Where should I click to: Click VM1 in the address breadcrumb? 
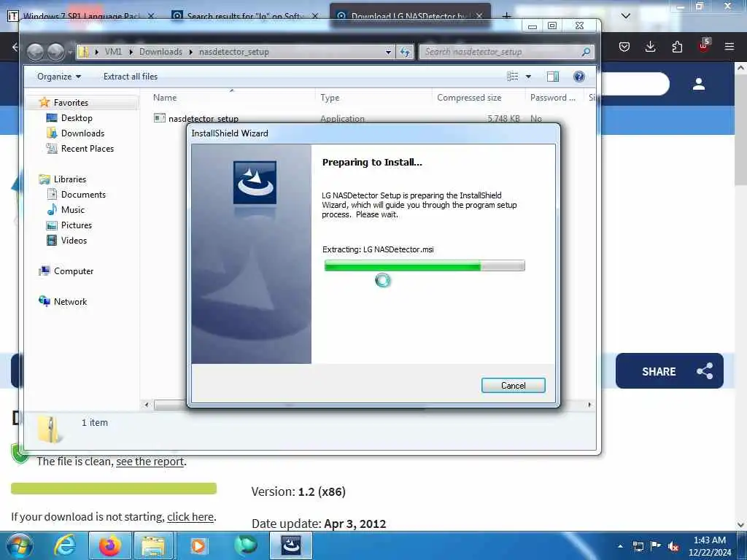(x=113, y=52)
